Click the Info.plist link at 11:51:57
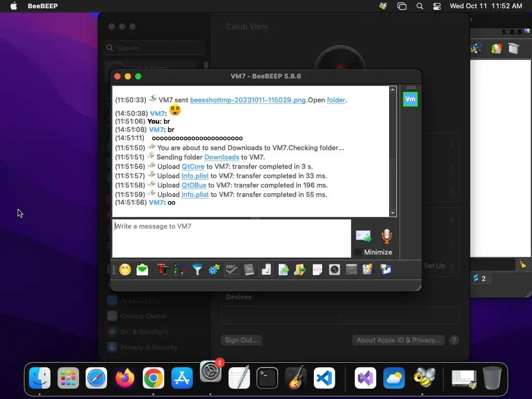This screenshot has width=532, height=399. coord(195,176)
